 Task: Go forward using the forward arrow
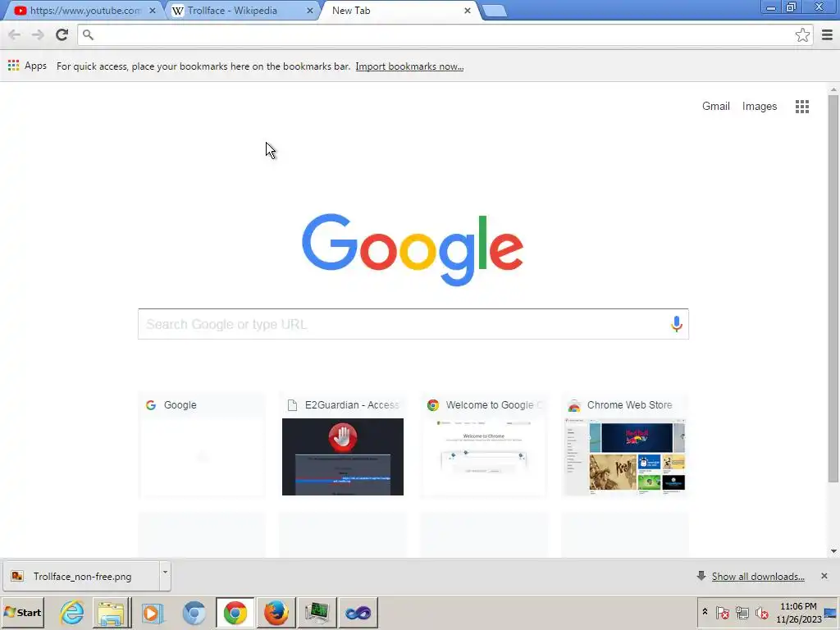tap(38, 34)
